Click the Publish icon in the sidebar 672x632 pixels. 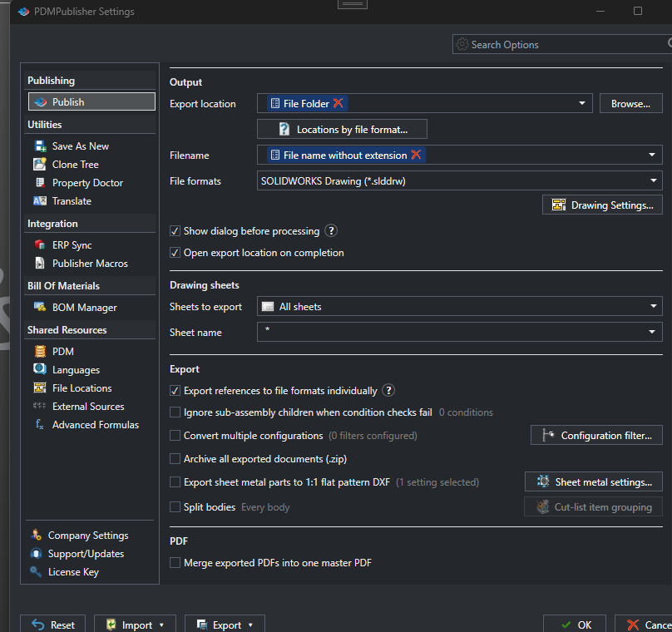41,102
